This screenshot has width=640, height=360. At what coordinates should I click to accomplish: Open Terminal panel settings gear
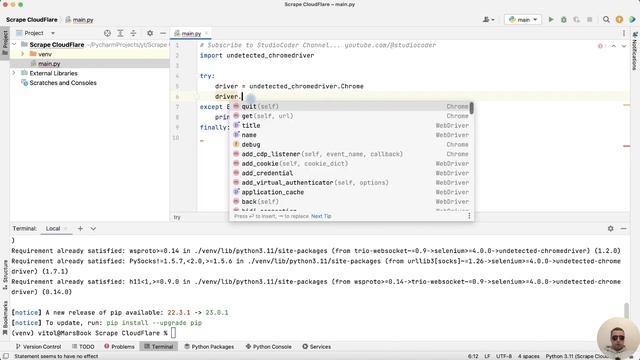(x=610, y=229)
